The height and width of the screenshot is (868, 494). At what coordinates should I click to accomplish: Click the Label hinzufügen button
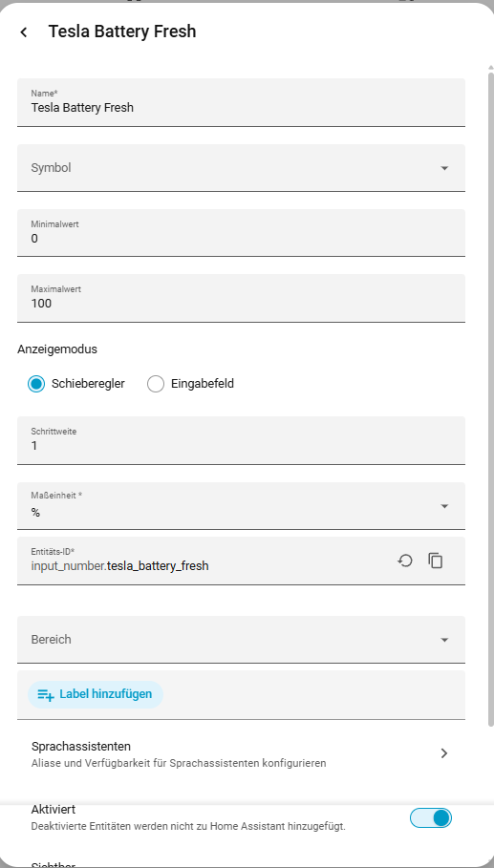[x=96, y=694]
